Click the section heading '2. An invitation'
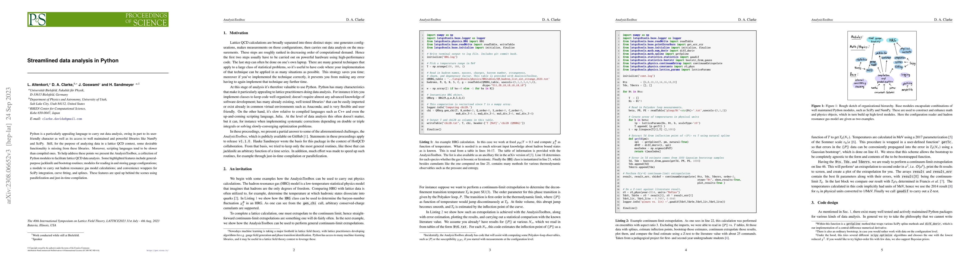Viewport: 980px width, 277px height. (237, 169)
